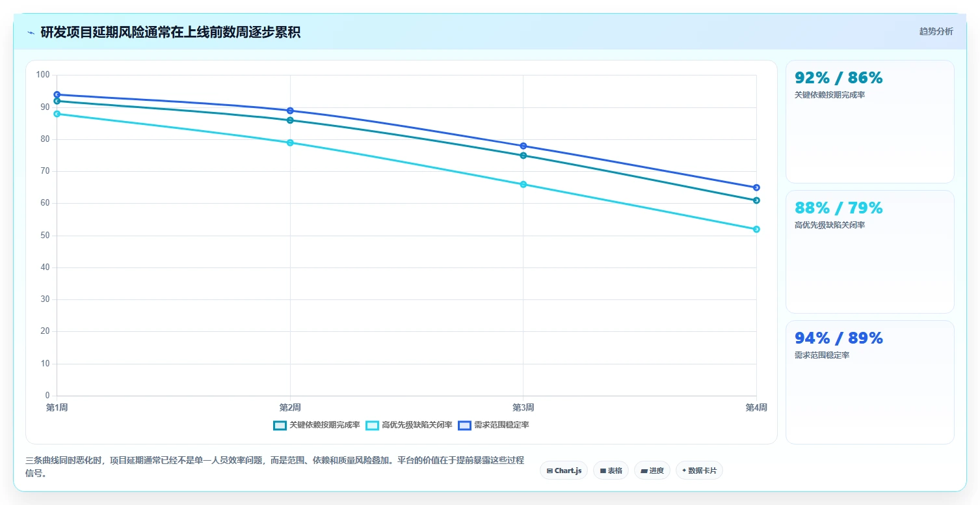The height and width of the screenshot is (505, 980).
Task: Click 关键依赖按期完成率 caption in stat card
Action: (830, 95)
